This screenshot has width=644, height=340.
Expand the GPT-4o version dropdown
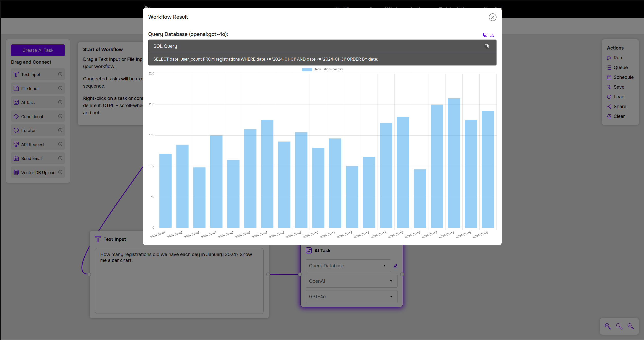pyautogui.click(x=390, y=297)
